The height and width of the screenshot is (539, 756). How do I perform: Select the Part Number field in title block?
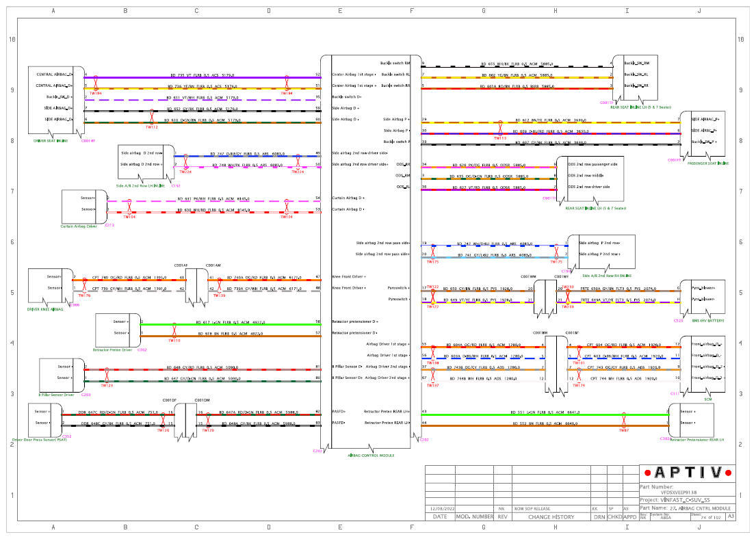(x=688, y=489)
